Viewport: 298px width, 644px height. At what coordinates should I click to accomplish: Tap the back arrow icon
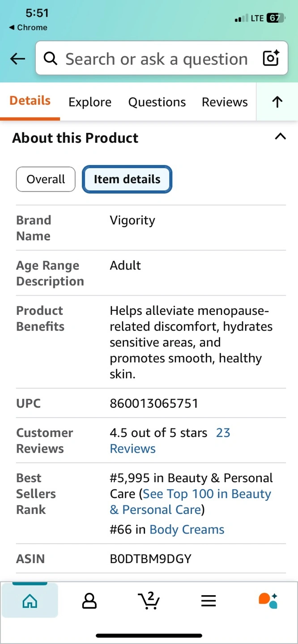click(17, 59)
